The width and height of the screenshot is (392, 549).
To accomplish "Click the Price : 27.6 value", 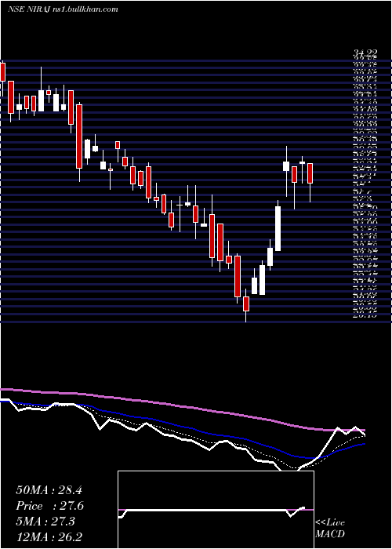I will click(x=49, y=506).
